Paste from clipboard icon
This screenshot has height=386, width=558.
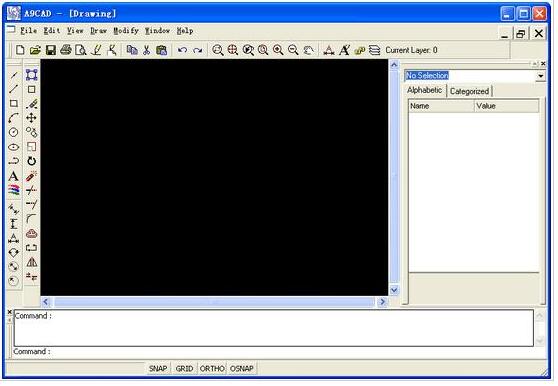[x=162, y=50]
